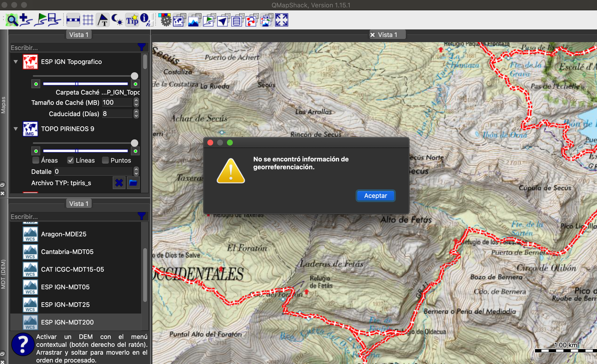Click the blue question mark help button

tap(23, 344)
